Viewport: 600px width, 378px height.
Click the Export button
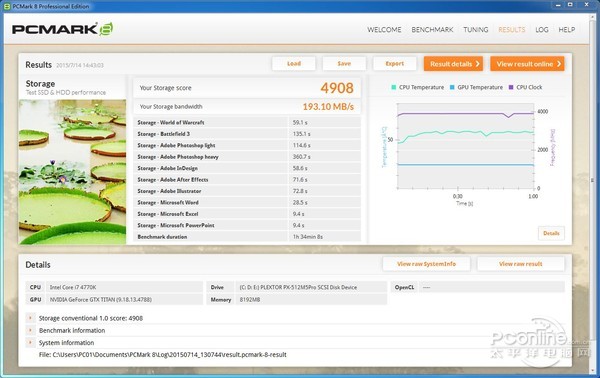[x=395, y=64]
